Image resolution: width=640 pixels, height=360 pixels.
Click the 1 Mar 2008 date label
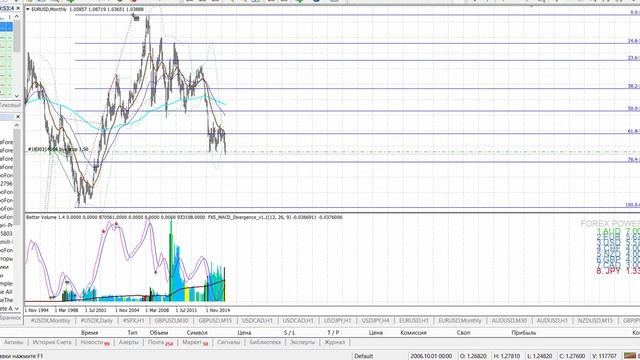coord(157,310)
